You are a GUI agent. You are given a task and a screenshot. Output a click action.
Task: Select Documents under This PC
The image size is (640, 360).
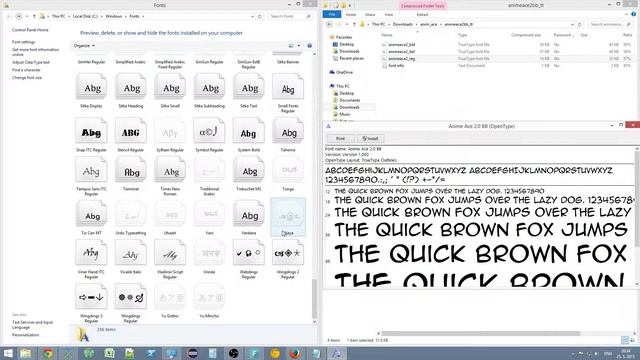point(349,100)
